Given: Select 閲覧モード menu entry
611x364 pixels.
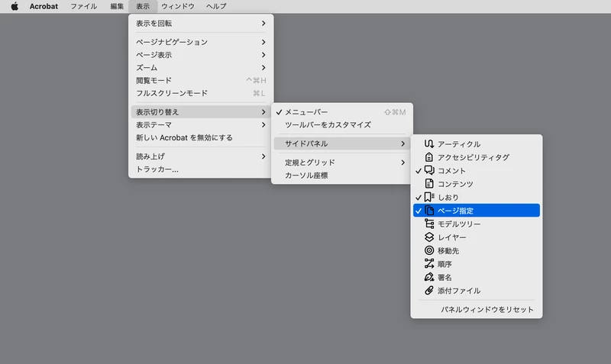Looking at the screenshot, I should [x=201, y=81].
